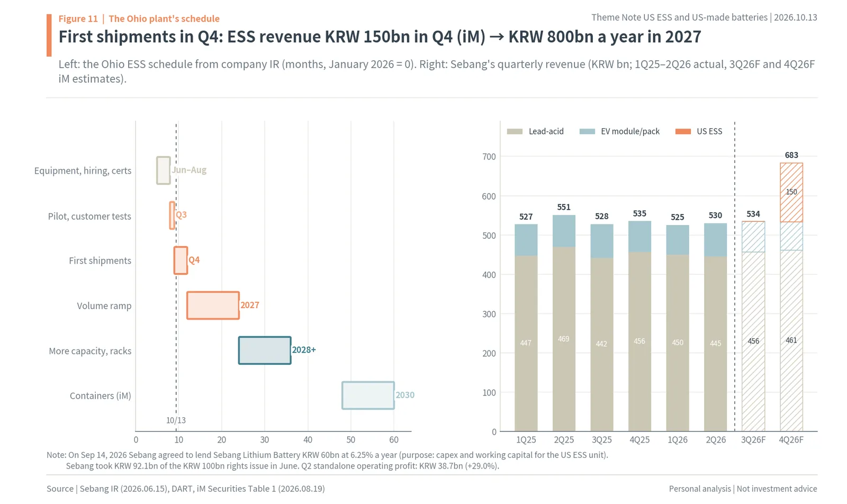Click the '2028+' bar annotation
The image size is (847, 504).
point(304,350)
